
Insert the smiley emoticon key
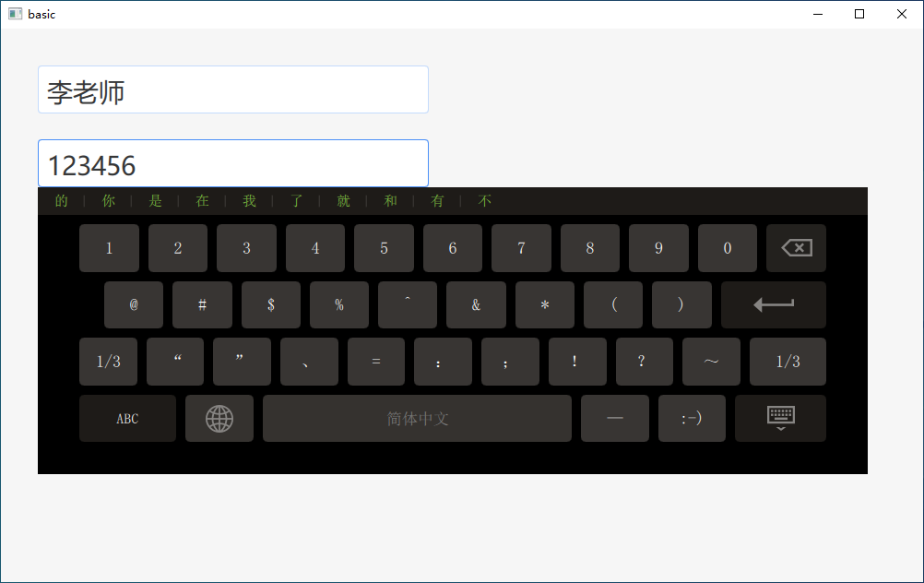coord(692,419)
